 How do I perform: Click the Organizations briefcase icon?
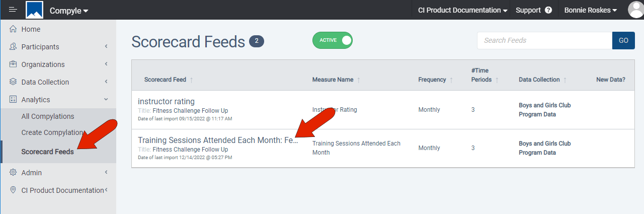(x=13, y=64)
